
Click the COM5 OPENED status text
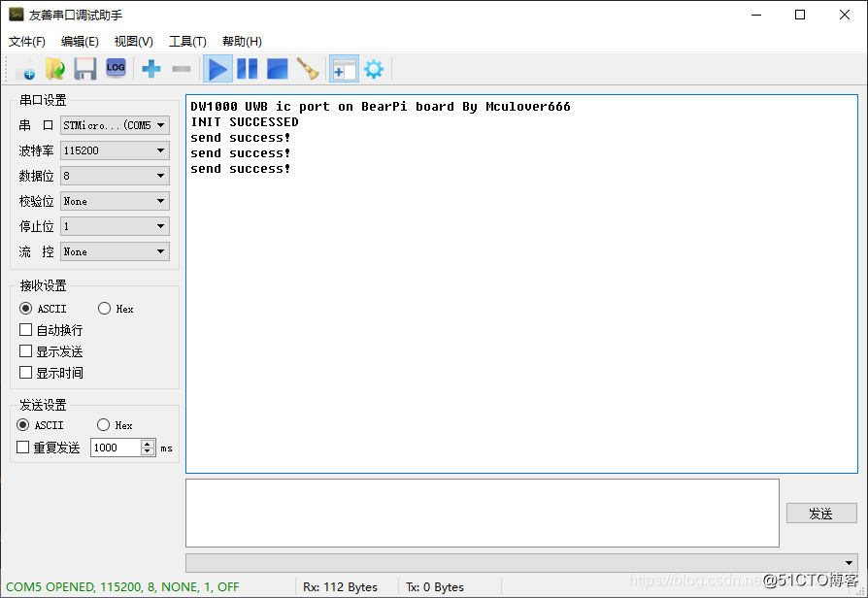pyautogui.click(x=122, y=587)
